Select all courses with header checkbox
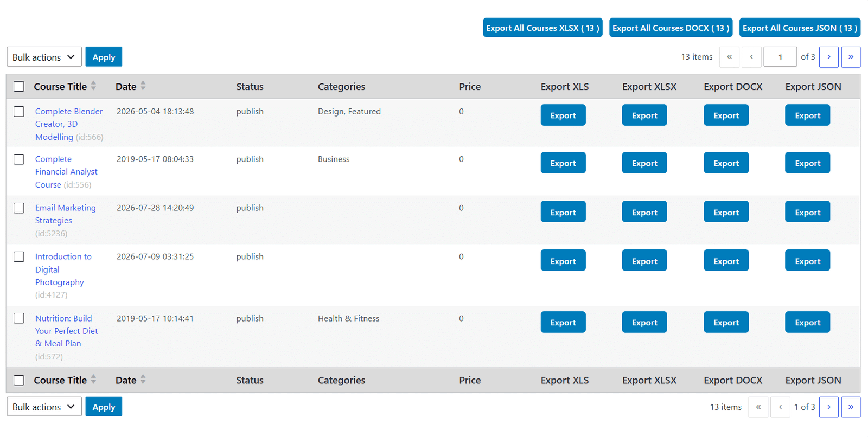The image size is (868, 437). click(19, 87)
